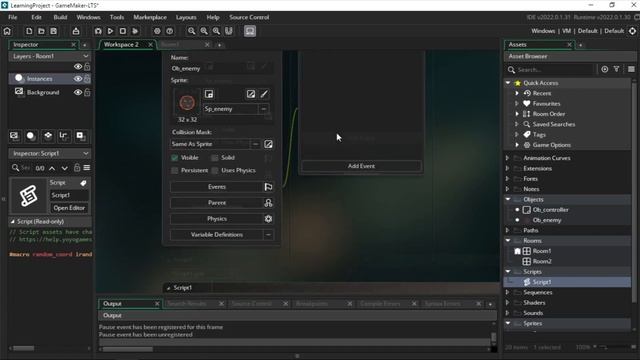The width and height of the screenshot is (640, 360).
Task: Stop the running game
Action: point(123,31)
